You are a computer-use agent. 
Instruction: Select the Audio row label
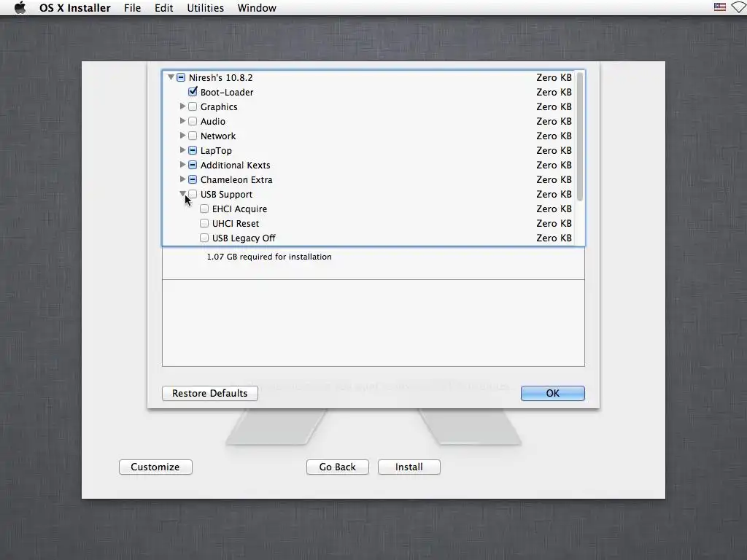212,122
